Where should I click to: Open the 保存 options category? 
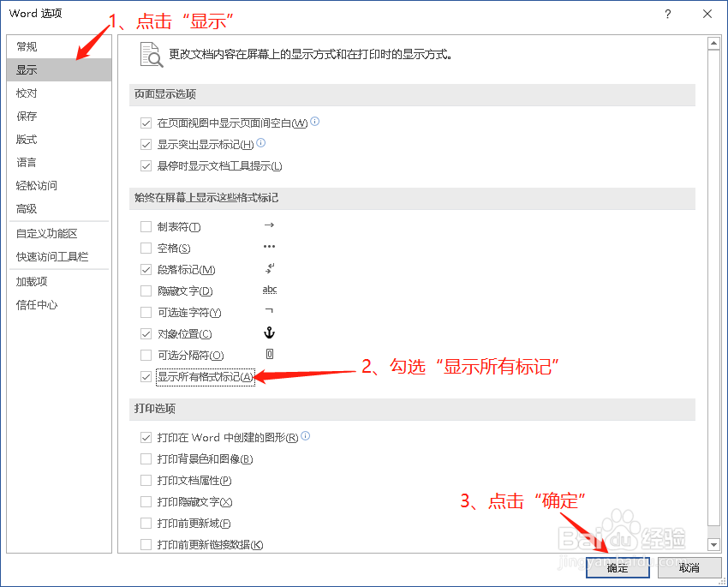coord(59,116)
